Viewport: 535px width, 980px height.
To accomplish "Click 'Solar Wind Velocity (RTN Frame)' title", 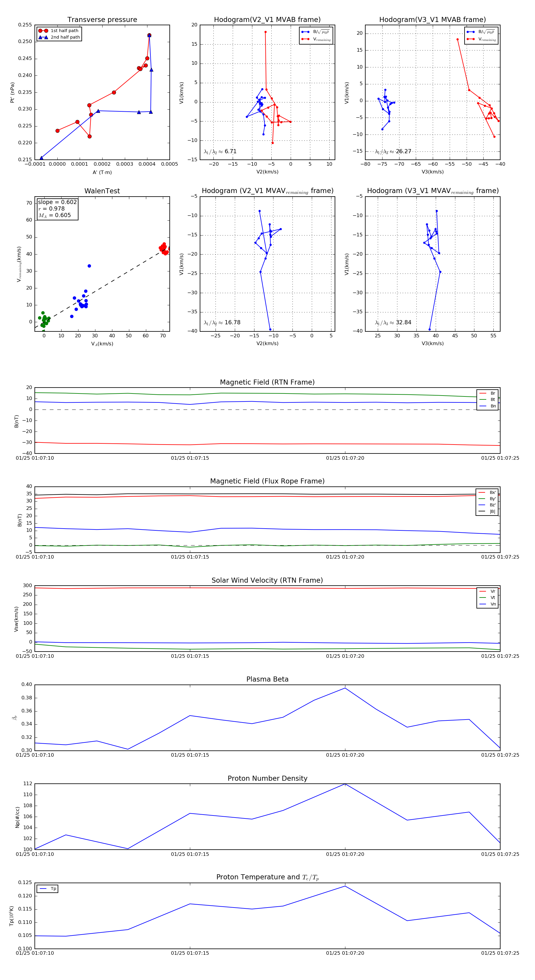I will click(x=267, y=581).
